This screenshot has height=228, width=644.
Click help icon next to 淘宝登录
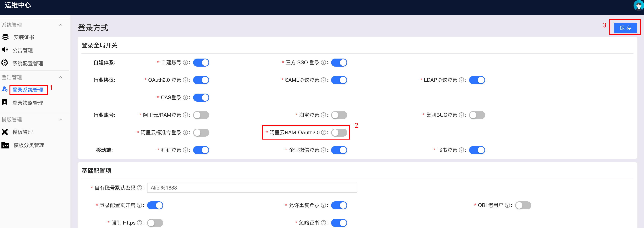323,115
